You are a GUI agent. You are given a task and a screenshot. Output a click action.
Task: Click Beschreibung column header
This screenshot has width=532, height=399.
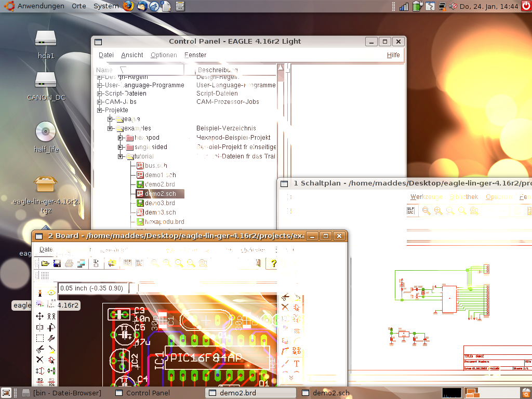[x=236, y=70]
